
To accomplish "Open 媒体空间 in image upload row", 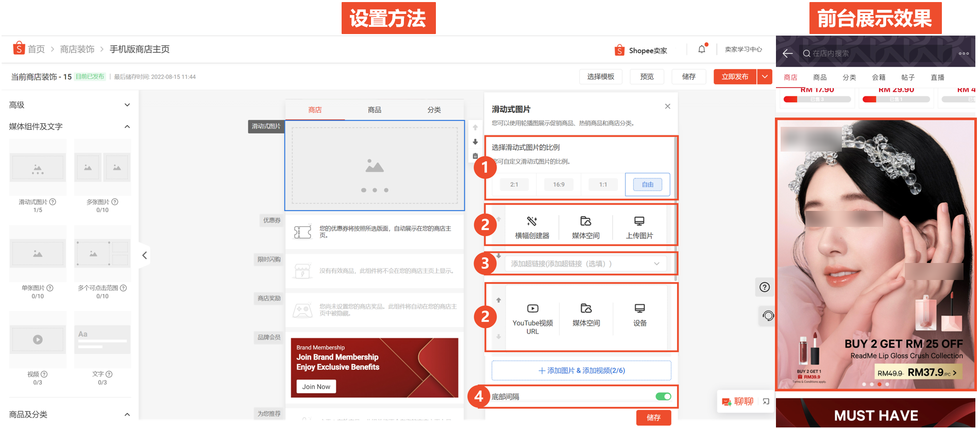I will pos(586,227).
